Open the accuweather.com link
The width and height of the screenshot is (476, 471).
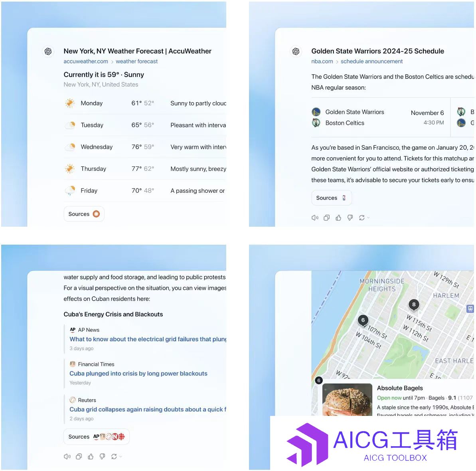click(x=86, y=61)
